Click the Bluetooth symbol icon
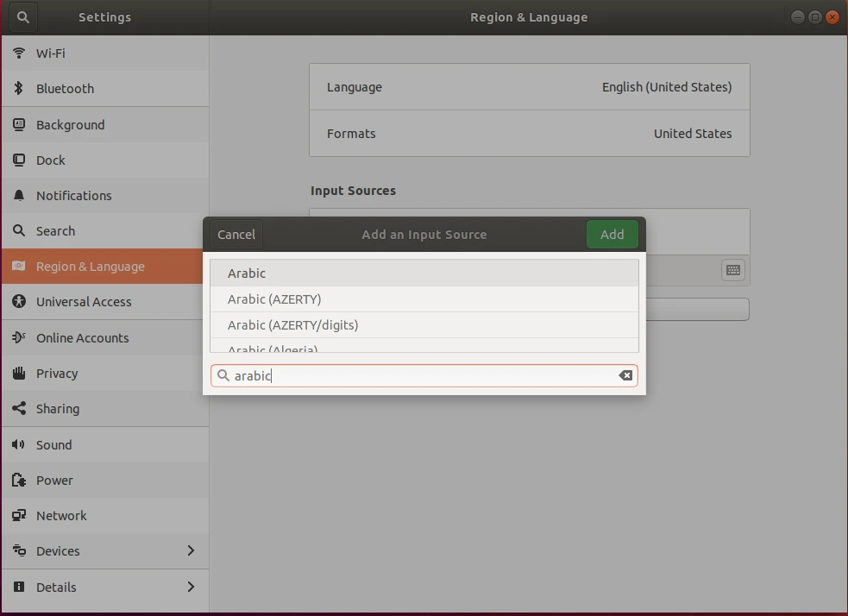The width and height of the screenshot is (848, 616). (x=19, y=88)
